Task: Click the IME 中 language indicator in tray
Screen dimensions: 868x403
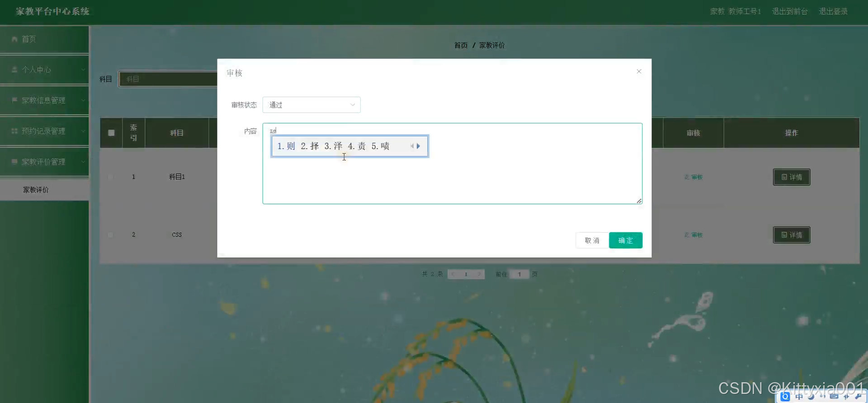Action: coord(799,397)
